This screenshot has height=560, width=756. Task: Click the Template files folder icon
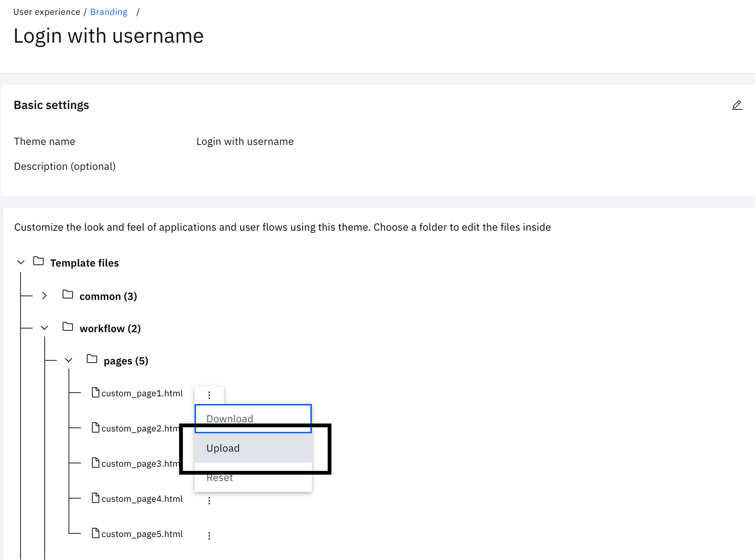[38, 261]
